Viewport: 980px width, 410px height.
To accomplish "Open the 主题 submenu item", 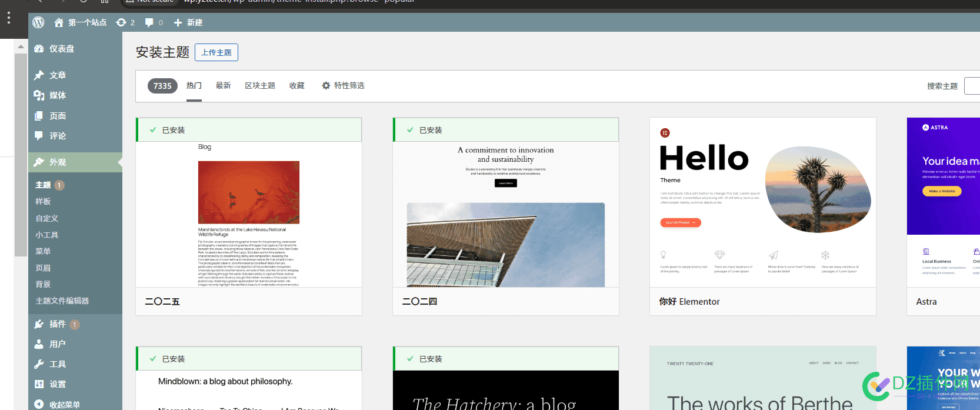I will click(x=43, y=185).
